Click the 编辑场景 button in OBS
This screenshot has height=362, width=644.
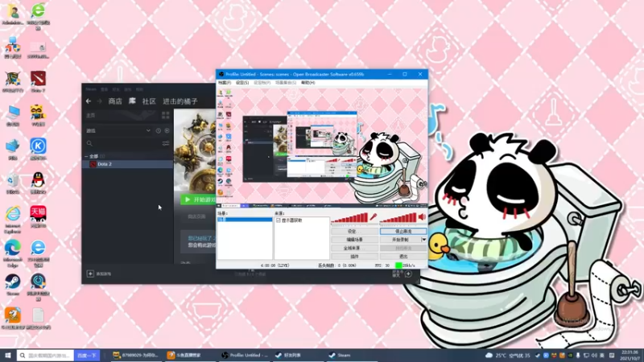coord(354,240)
